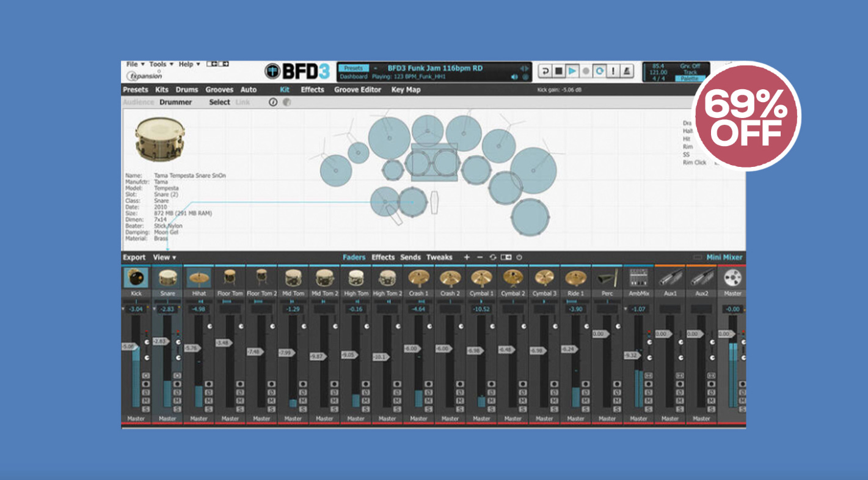Click the Stop button in transport
This screenshot has width=868, height=480.
tap(558, 72)
